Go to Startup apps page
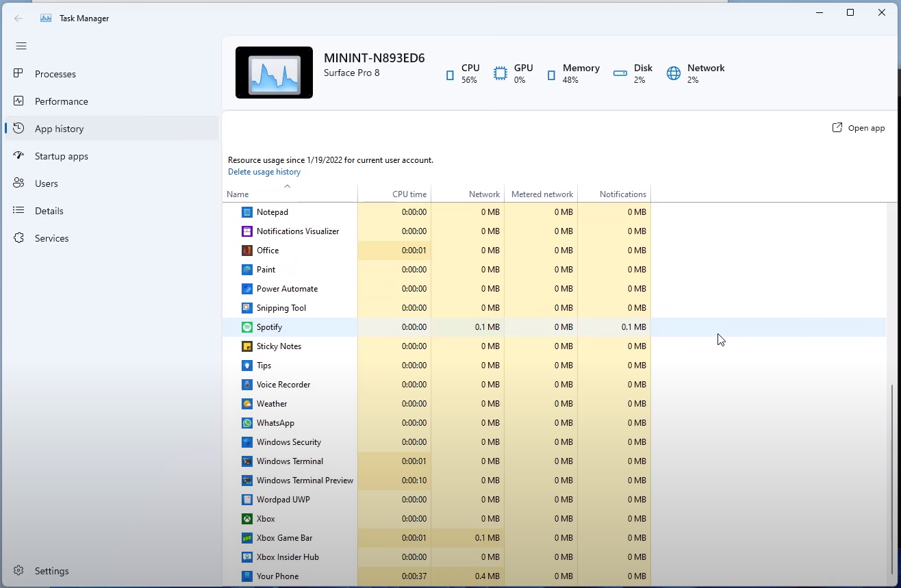901x588 pixels. pyautogui.click(x=61, y=156)
